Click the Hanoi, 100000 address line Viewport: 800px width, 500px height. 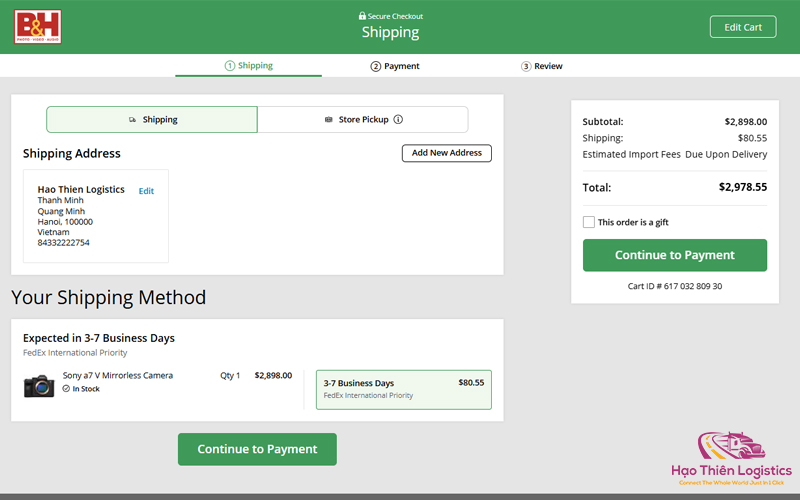pyautogui.click(x=65, y=222)
